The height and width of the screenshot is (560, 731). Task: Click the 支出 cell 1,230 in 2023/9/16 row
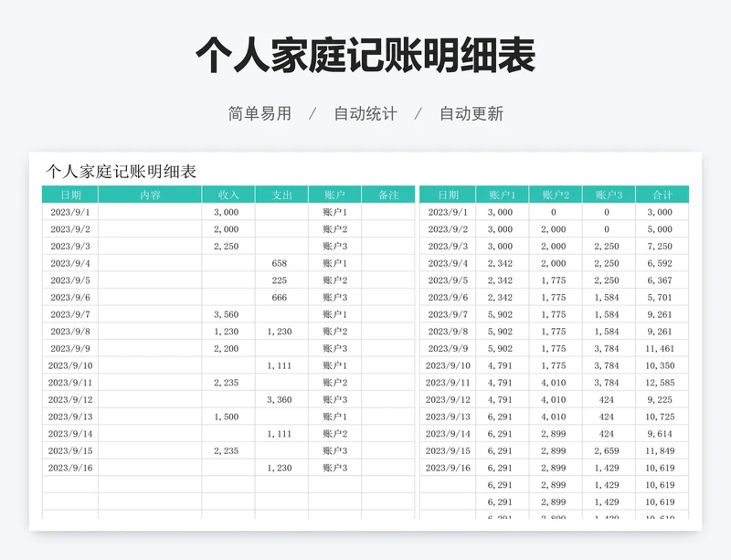[x=280, y=468]
